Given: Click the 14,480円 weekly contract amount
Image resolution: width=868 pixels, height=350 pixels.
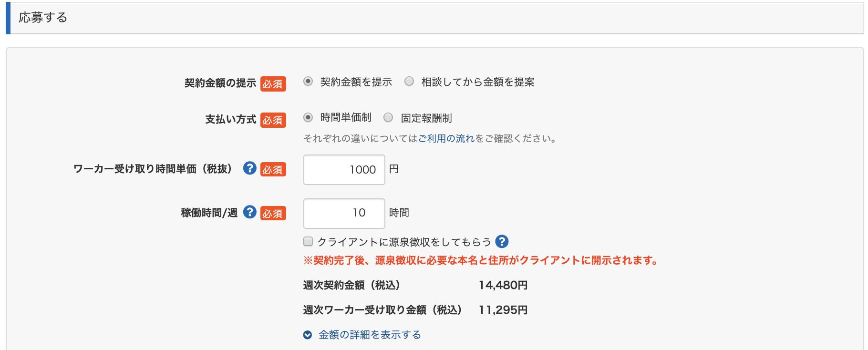Looking at the screenshot, I should [503, 285].
